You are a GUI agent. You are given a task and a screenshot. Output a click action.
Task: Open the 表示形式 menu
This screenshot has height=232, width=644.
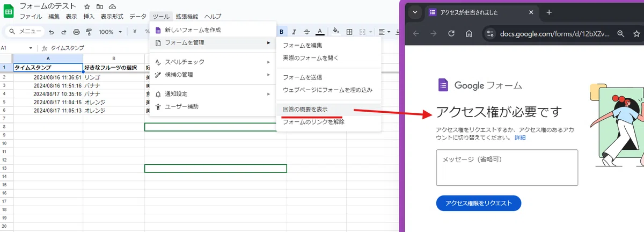coord(113,17)
